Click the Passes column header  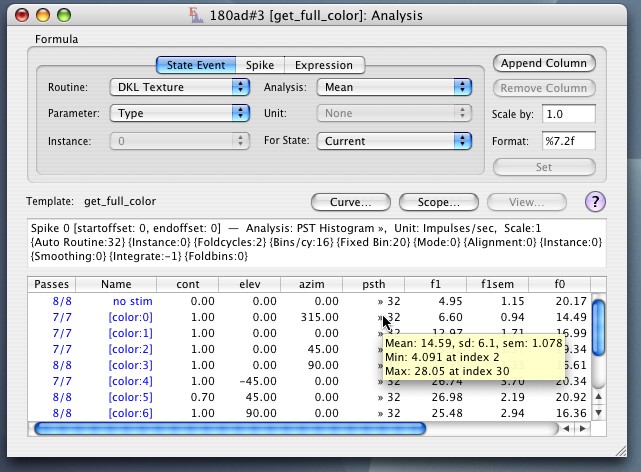pos(52,285)
